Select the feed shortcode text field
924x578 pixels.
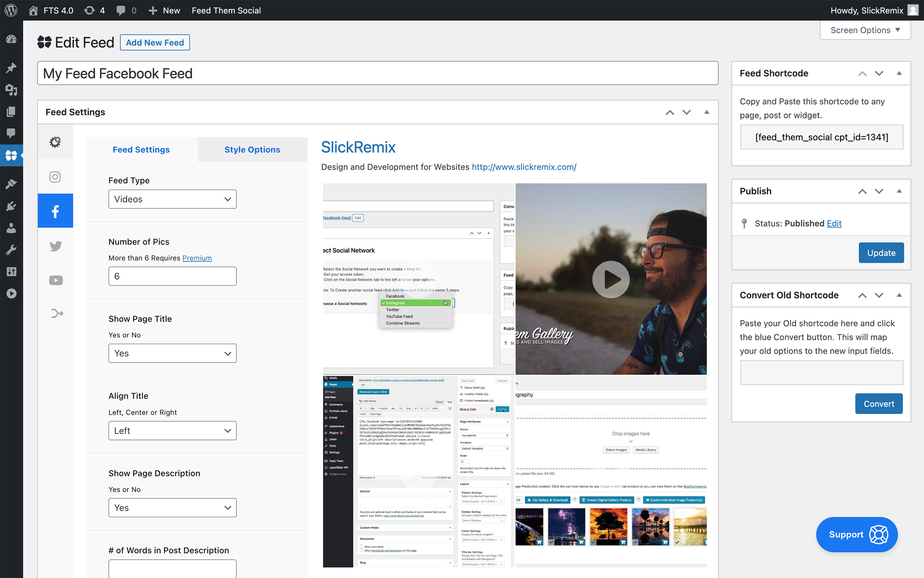click(x=822, y=137)
